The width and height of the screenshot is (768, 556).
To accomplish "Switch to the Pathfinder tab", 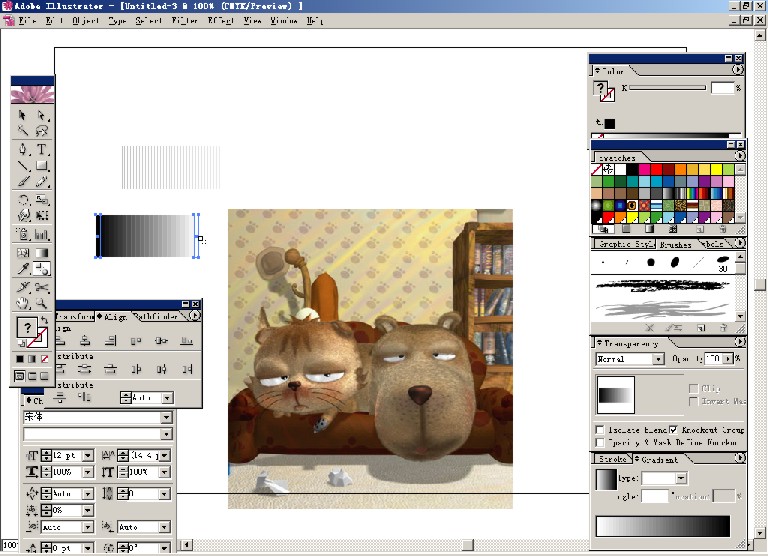I will [157, 316].
